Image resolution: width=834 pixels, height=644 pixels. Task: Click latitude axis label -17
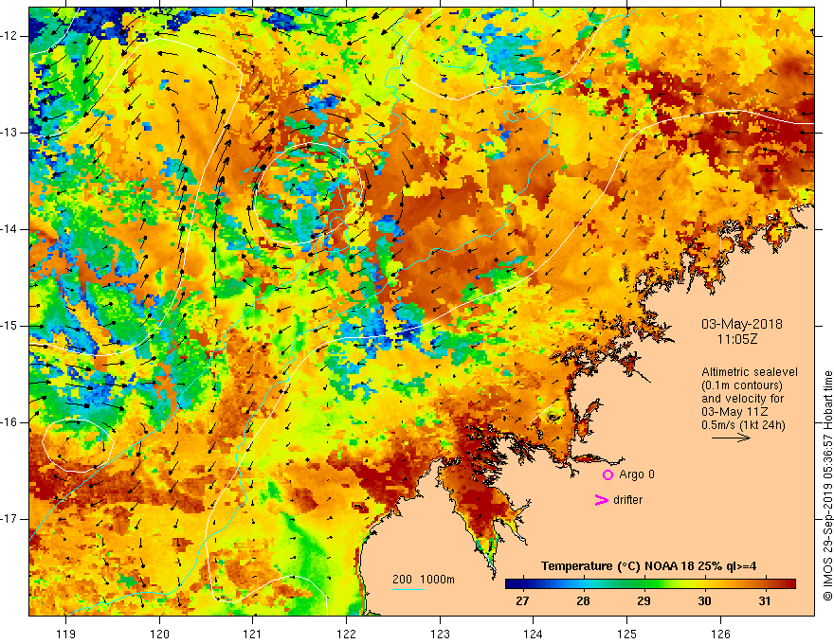[10, 519]
